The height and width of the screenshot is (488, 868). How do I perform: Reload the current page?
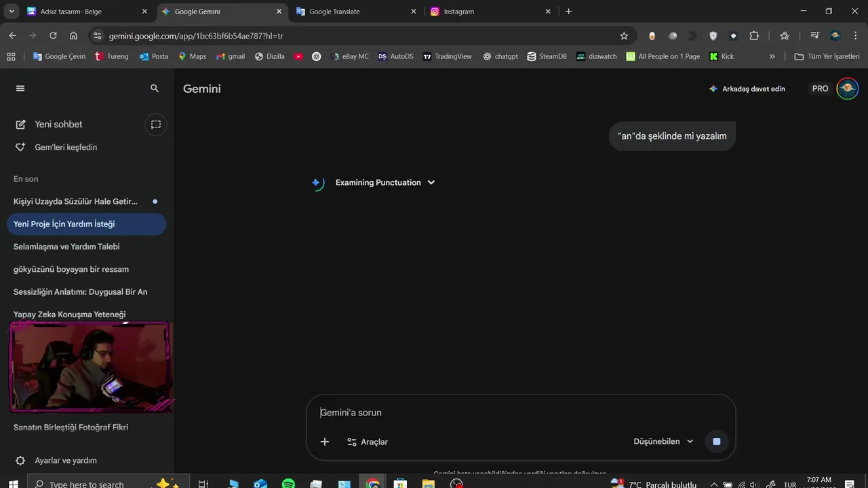[53, 36]
